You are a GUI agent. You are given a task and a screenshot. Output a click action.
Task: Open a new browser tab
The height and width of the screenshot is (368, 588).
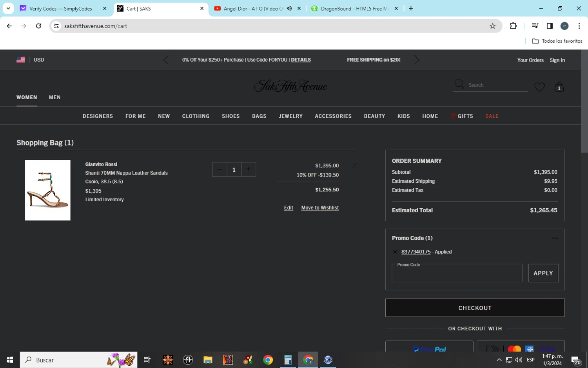(x=411, y=8)
